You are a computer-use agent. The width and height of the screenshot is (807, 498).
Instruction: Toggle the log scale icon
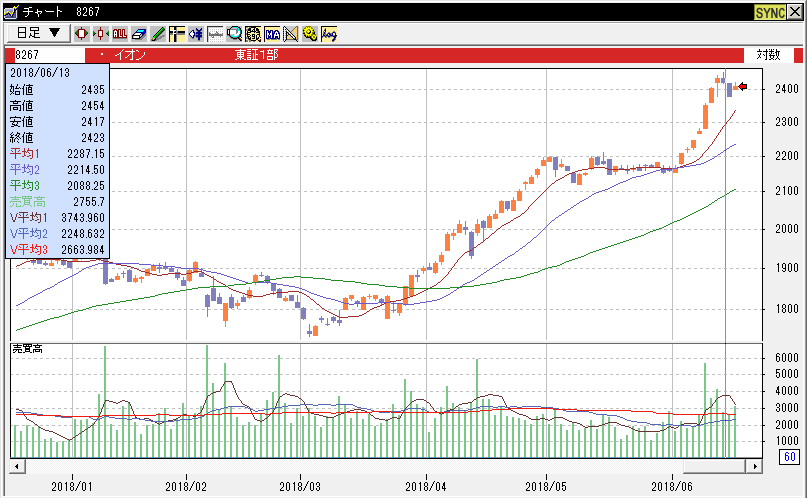pos(328,33)
